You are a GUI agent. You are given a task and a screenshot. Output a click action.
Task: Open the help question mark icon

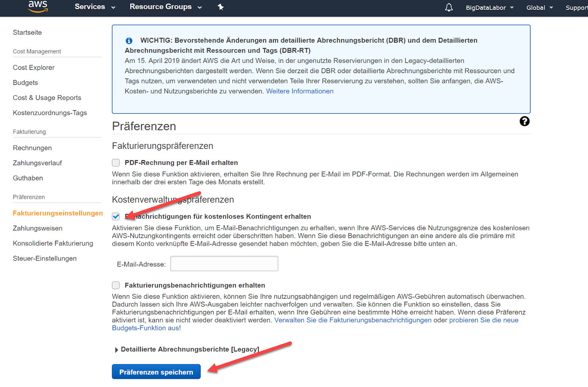tap(524, 121)
